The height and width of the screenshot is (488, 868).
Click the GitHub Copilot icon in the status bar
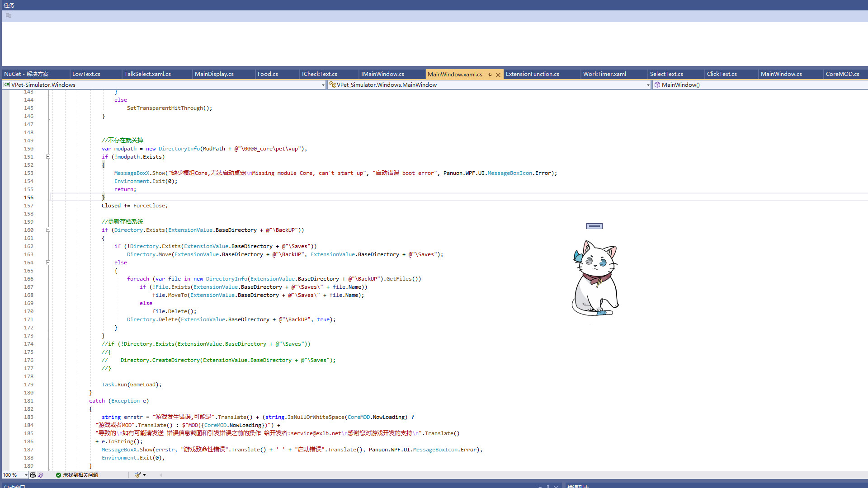[33, 475]
